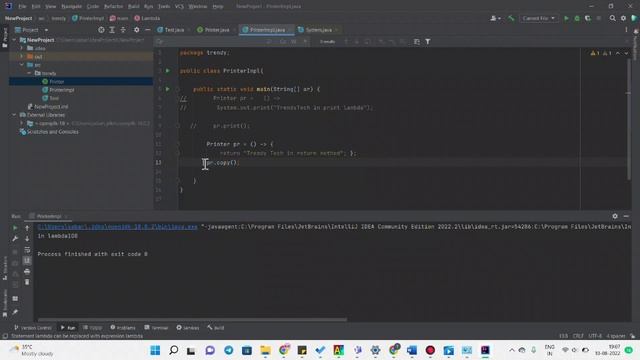Open File Explorer from taskbar

265,350
